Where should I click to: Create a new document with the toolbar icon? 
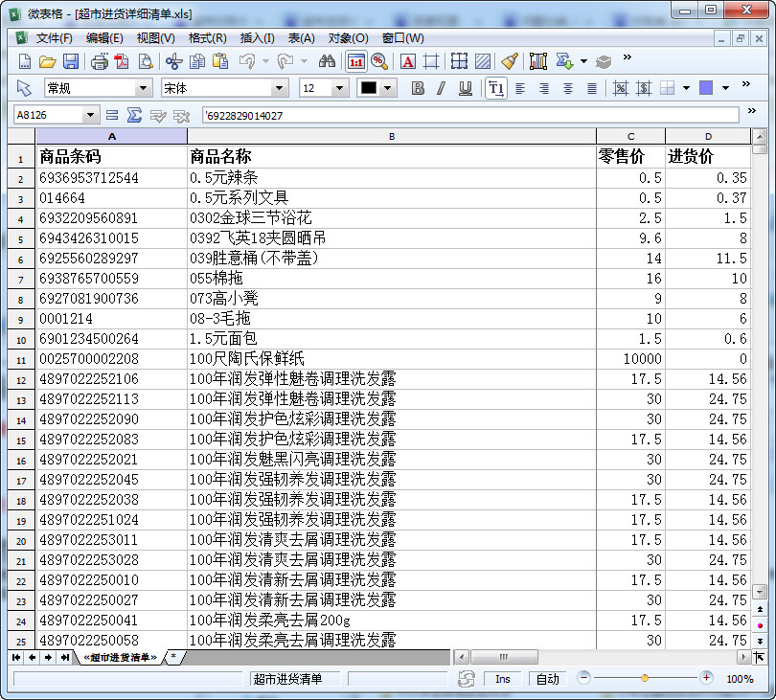tap(24, 62)
